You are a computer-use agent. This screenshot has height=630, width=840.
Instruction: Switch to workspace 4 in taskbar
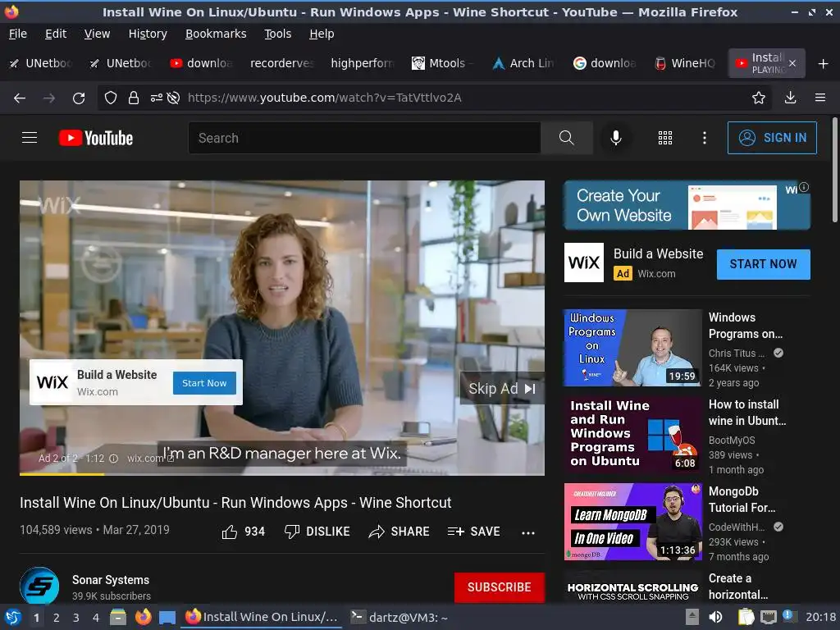pyautogui.click(x=96, y=618)
